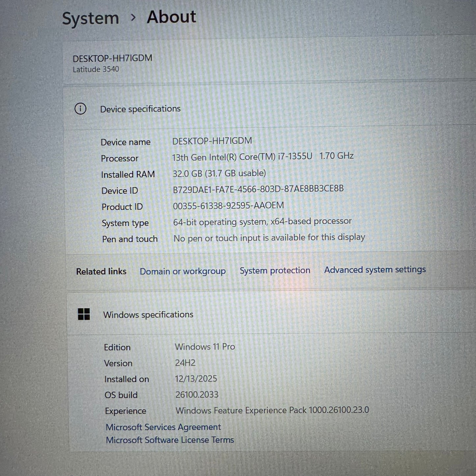Open Advanced system settings
The height and width of the screenshot is (476, 476).
375,269
